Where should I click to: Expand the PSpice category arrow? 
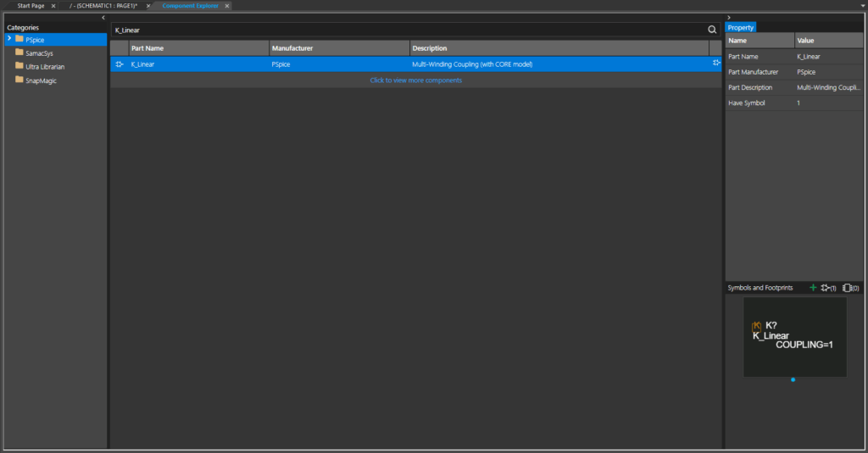click(x=9, y=39)
